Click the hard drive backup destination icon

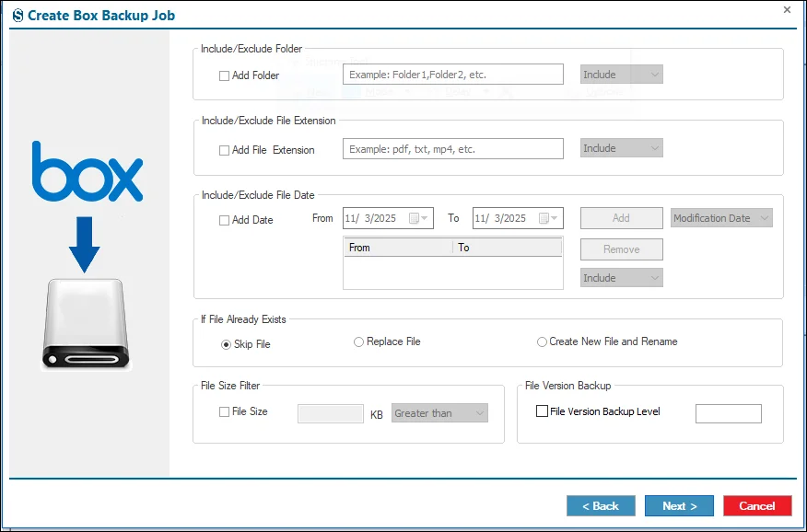click(x=86, y=324)
